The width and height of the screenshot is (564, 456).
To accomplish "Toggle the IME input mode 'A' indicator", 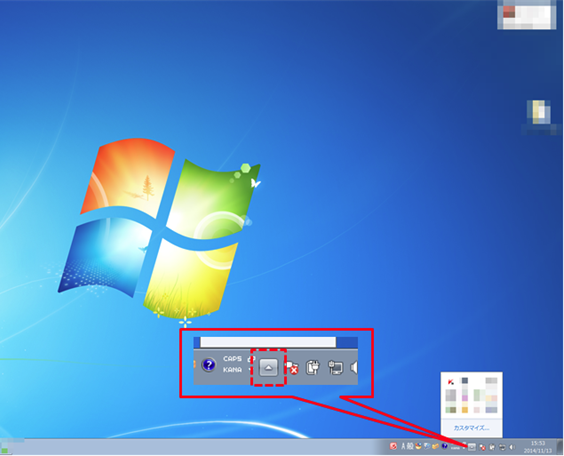I will pyautogui.click(x=403, y=446).
